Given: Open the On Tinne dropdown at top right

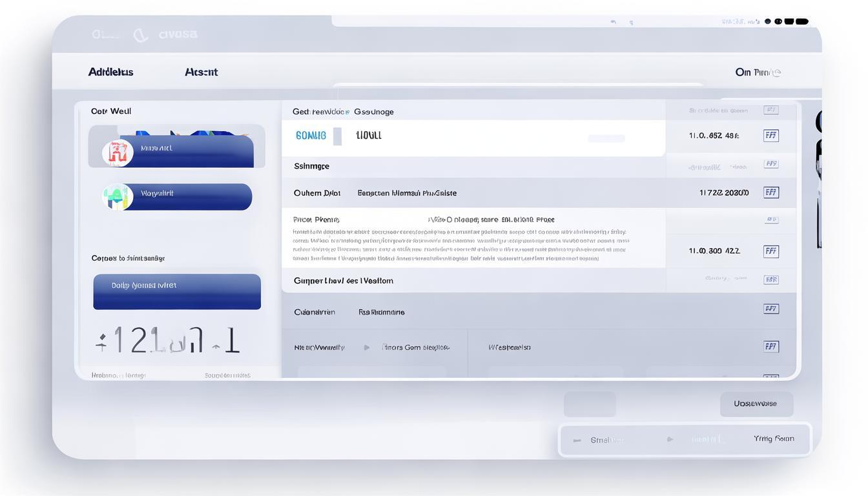Looking at the screenshot, I should click(x=758, y=72).
